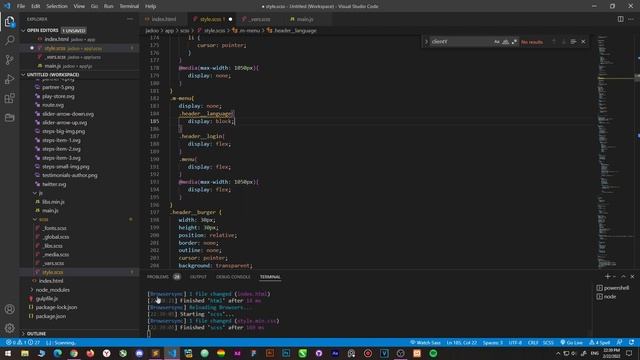Toggle Match Case in find widget

coord(497,42)
